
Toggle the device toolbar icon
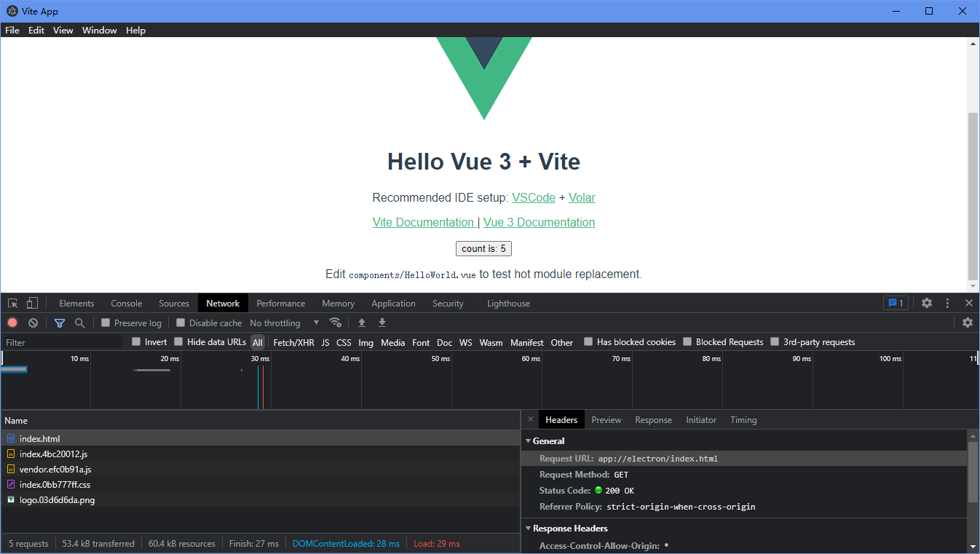click(33, 304)
